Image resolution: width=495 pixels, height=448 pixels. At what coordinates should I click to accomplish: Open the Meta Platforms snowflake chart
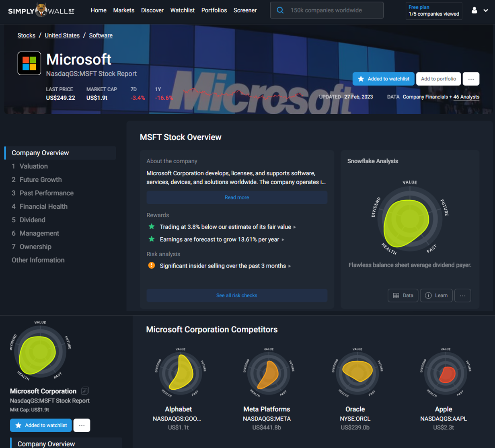[268, 373]
